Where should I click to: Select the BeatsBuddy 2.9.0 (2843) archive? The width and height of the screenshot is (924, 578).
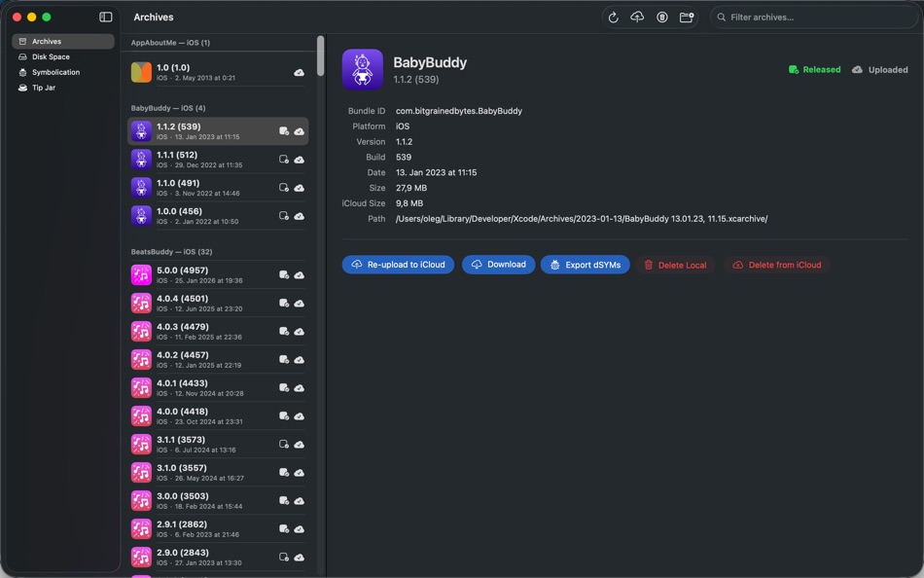[218, 558]
